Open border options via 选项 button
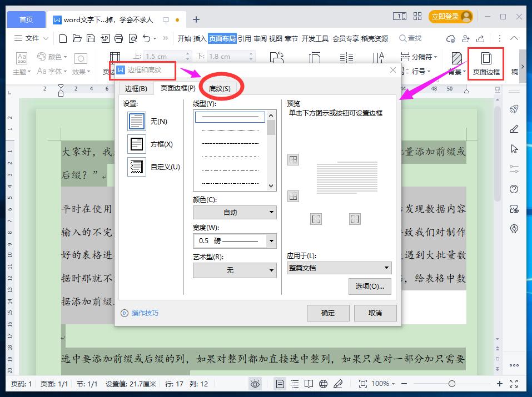Viewport: 532px width, 397px height. [369, 287]
